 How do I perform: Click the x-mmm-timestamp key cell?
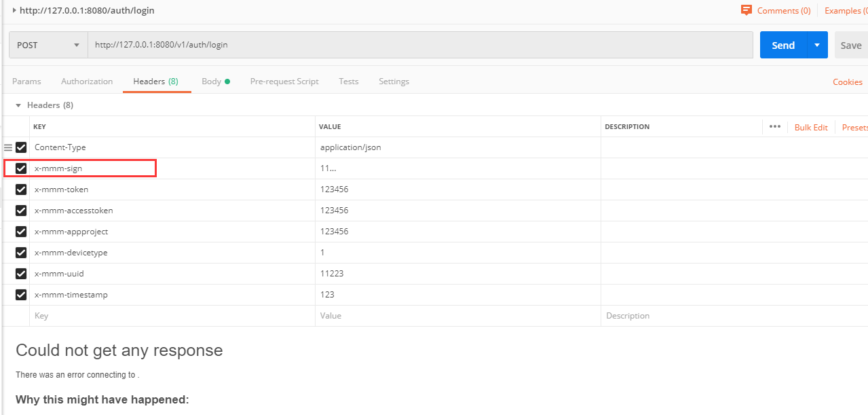(x=172, y=295)
